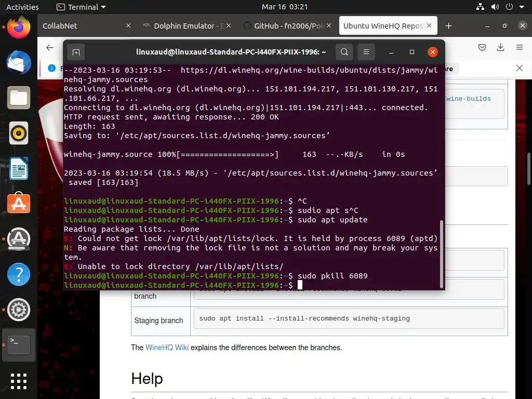The image size is (532, 399).
Task: Click the power icon in the top bar
Action: coord(509,7)
